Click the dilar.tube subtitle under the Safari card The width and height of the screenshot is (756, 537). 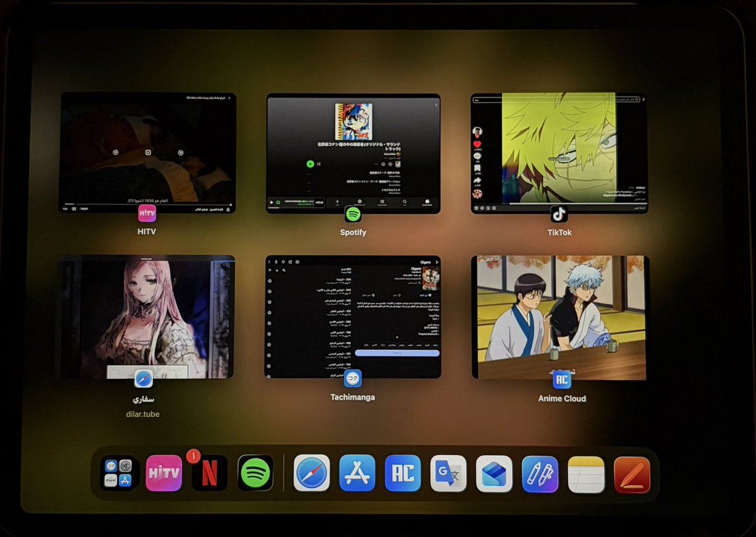click(142, 414)
